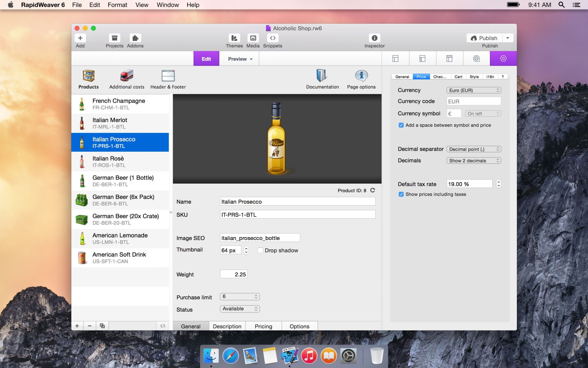
Task: Open the currency symbol position On left dropdown
Action: tap(483, 114)
